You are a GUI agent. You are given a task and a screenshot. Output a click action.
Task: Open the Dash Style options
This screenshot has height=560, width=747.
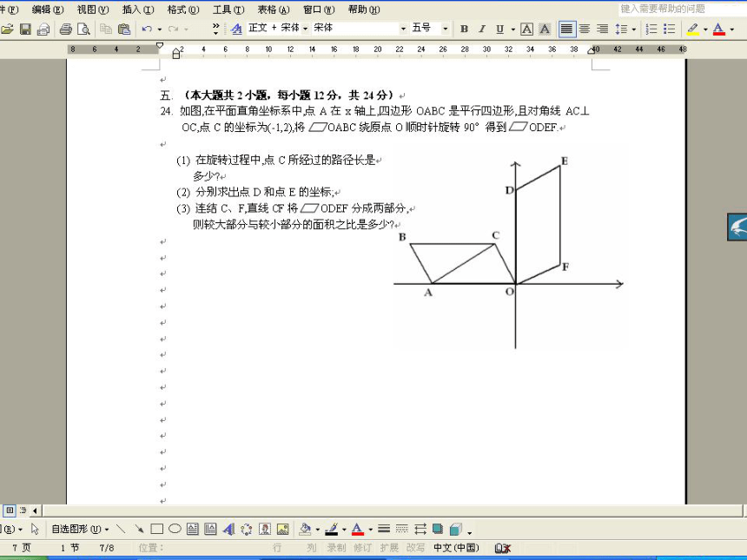pos(402,529)
